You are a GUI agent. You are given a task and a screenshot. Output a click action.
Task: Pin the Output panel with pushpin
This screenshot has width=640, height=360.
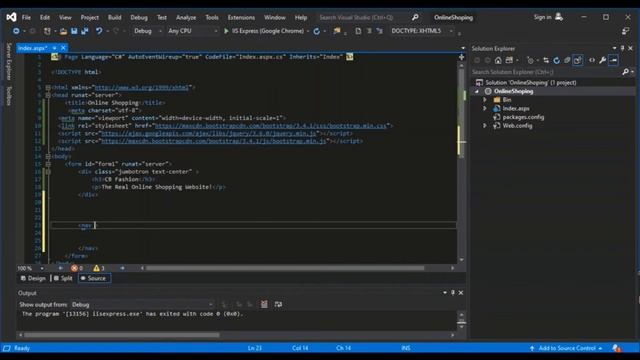tap(453, 293)
